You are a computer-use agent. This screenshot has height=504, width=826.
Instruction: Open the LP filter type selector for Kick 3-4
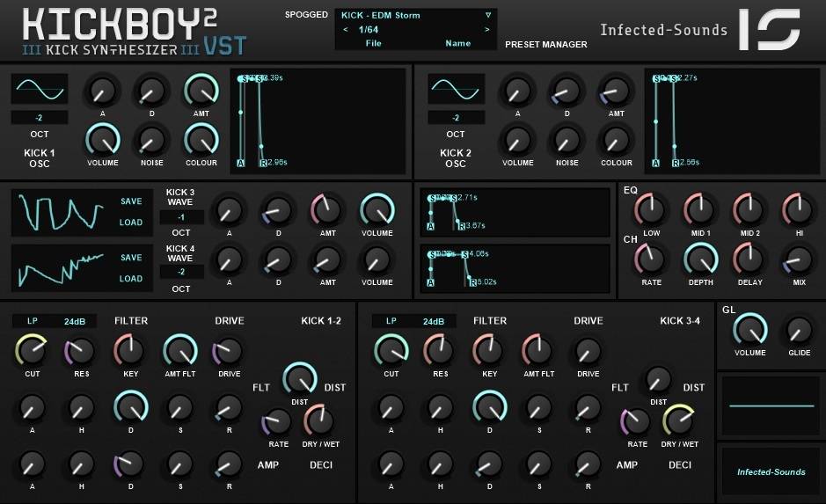point(391,321)
